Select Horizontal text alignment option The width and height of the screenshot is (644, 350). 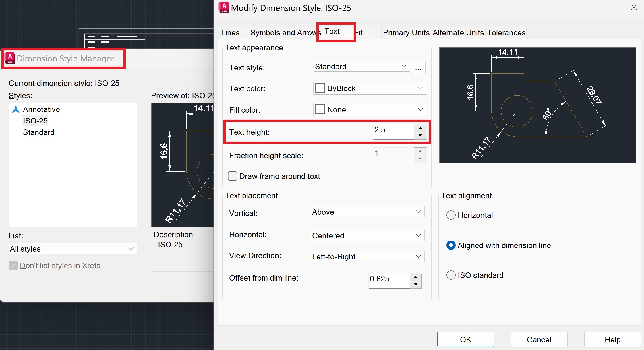[x=451, y=215]
